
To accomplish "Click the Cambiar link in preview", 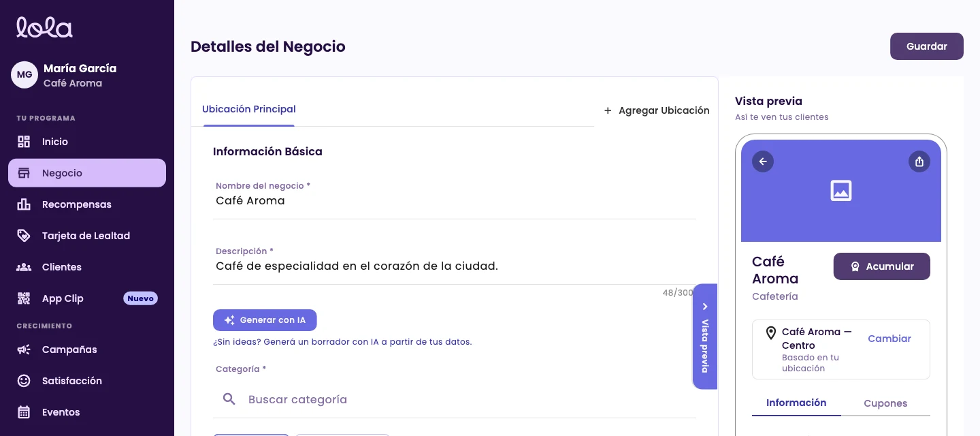I will (889, 339).
